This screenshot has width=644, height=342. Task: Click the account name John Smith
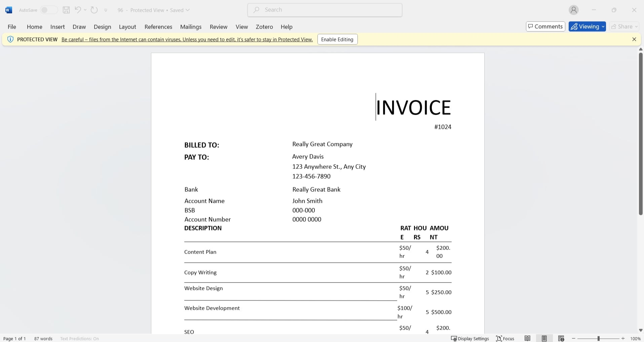click(x=307, y=201)
